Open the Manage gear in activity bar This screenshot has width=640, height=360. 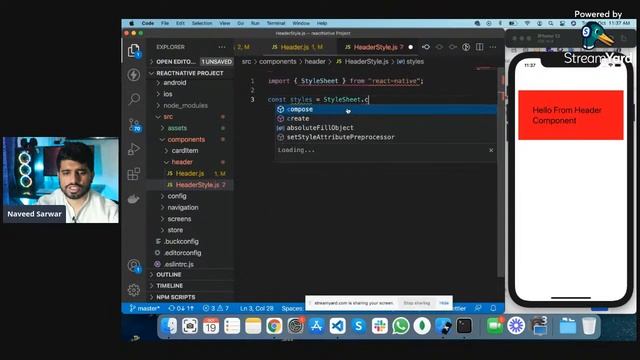(x=134, y=290)
